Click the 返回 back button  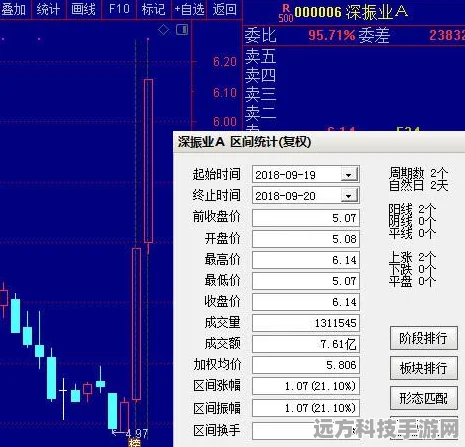pos(225,9)
